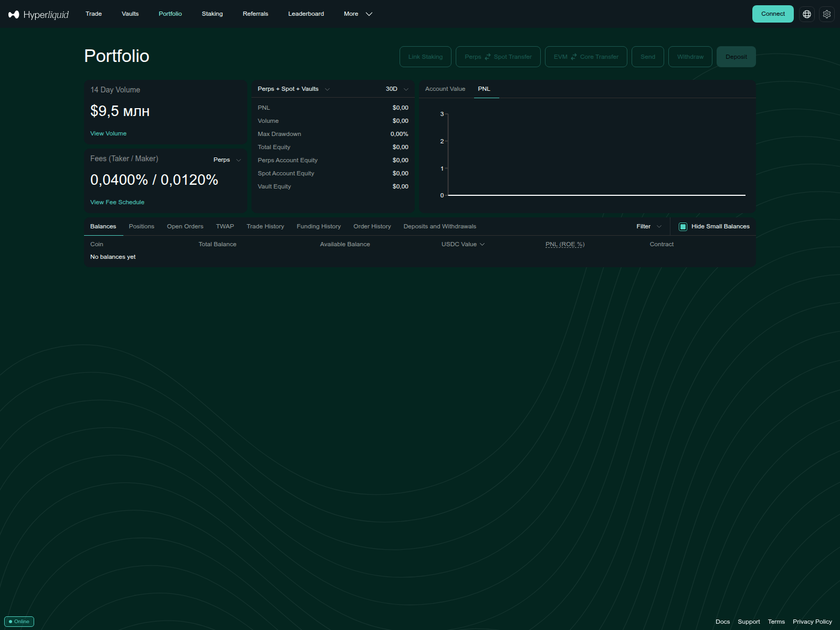
Task: Click the Total Balance column header
Action: pos(217,244)
